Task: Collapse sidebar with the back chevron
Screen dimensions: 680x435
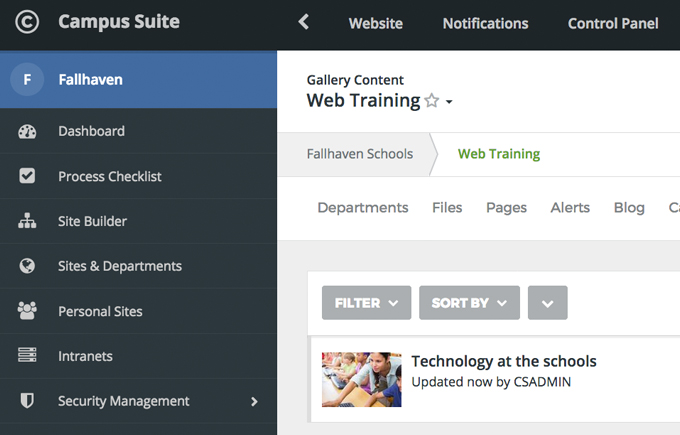Action: point(304,22)
